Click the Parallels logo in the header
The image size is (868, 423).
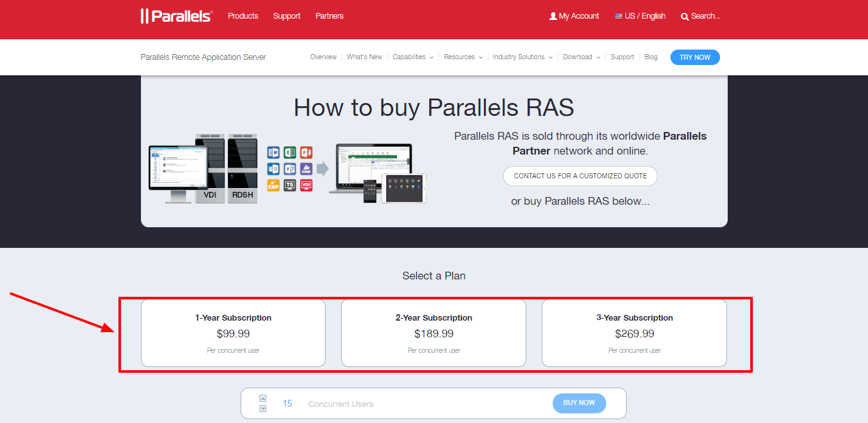coord(176,15)
